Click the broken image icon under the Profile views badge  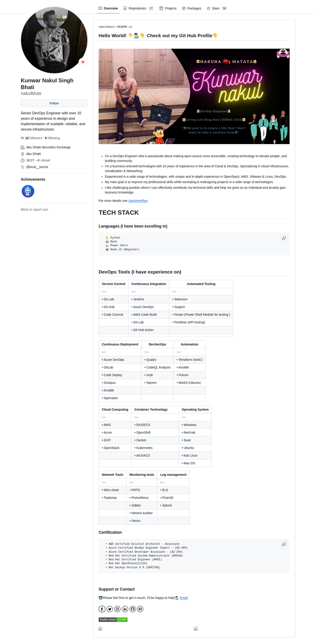[x=100, y=629]
